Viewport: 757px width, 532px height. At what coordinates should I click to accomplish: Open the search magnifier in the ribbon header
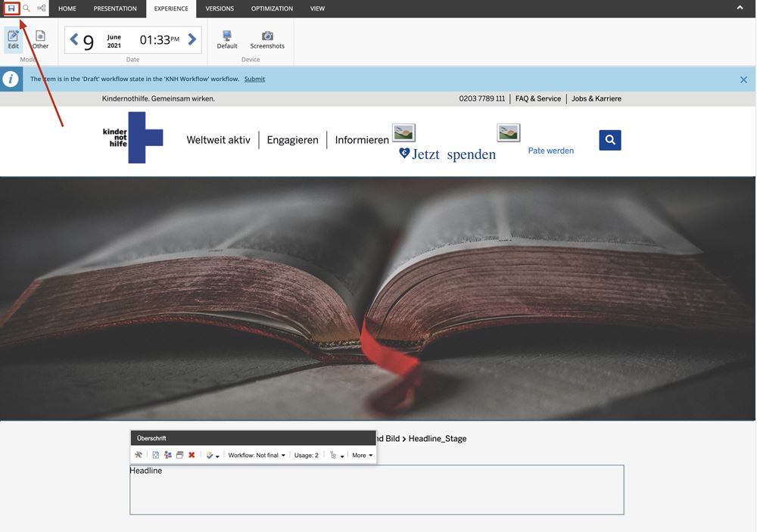pyautogui.click(x=26, y=8)
